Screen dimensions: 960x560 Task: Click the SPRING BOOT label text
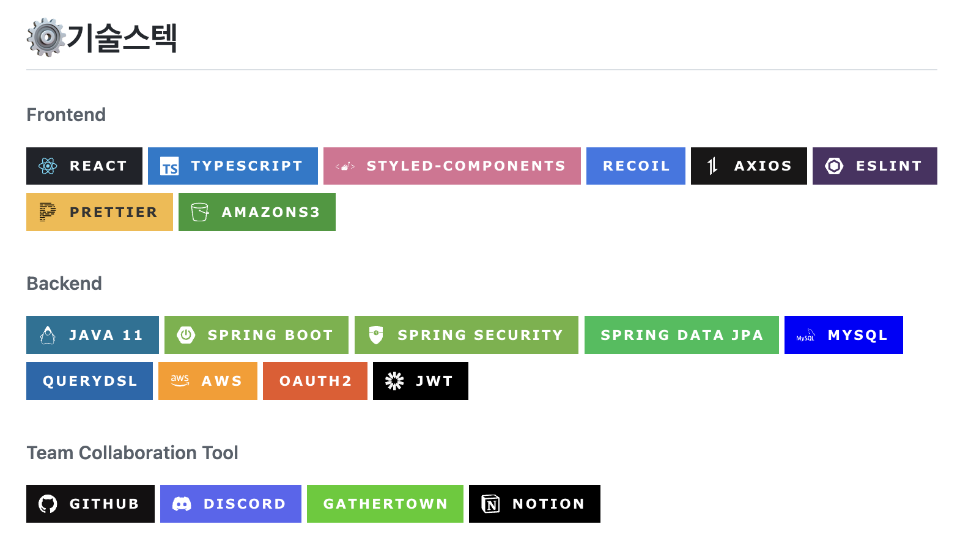click(270, 335)
